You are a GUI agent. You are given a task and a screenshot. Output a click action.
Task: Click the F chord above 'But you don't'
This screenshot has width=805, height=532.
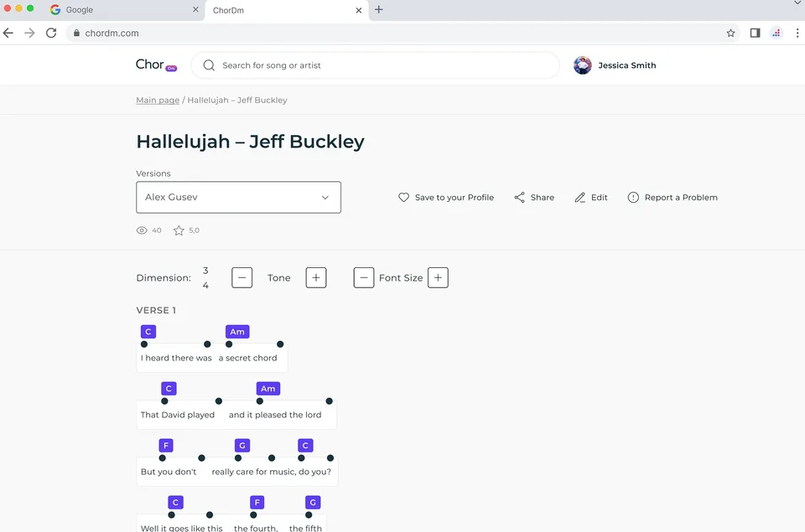(166, 446)
